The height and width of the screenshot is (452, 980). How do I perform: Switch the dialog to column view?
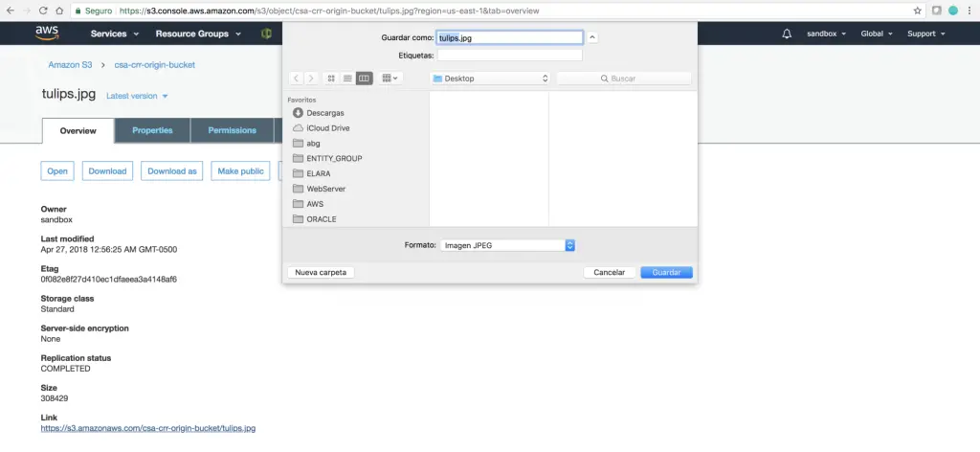coord(365,79)
